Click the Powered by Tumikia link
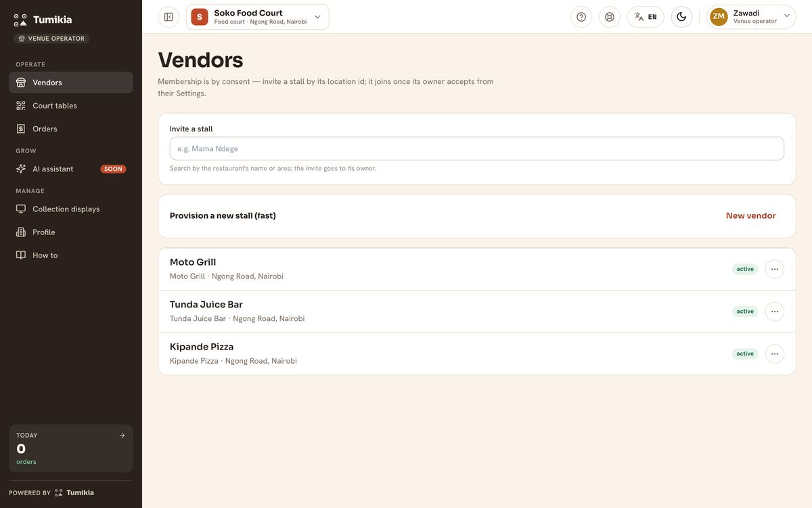This screenshot has width=812, height=508. (51, 492)
